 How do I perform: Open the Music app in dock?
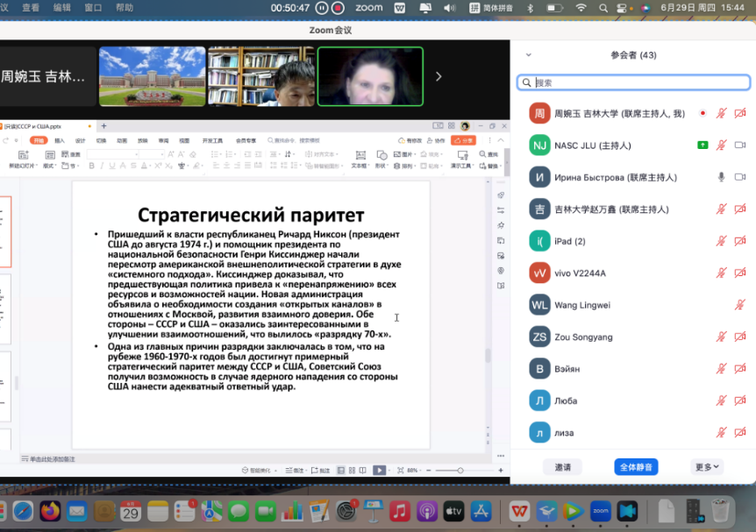pos(399,510)
